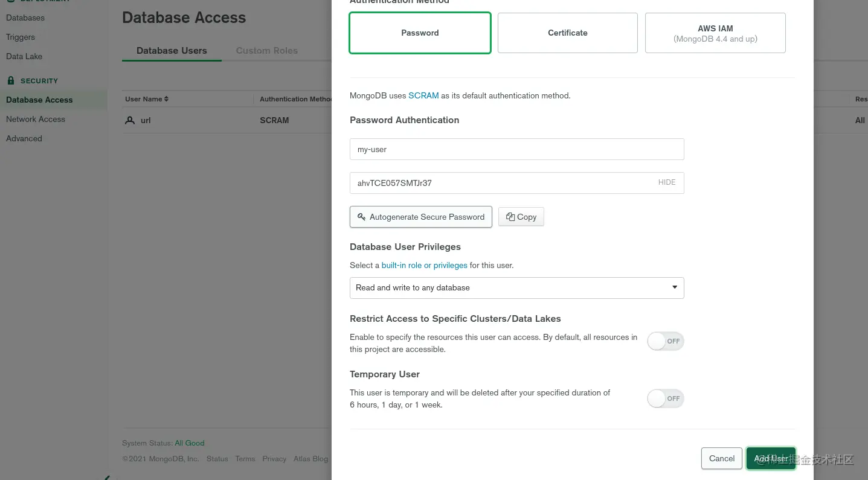Image resolution: width=868 pixels, height=480 pixels.
Task: Click the caret on the privileges dropdown
Action: [x=674, y=288]
